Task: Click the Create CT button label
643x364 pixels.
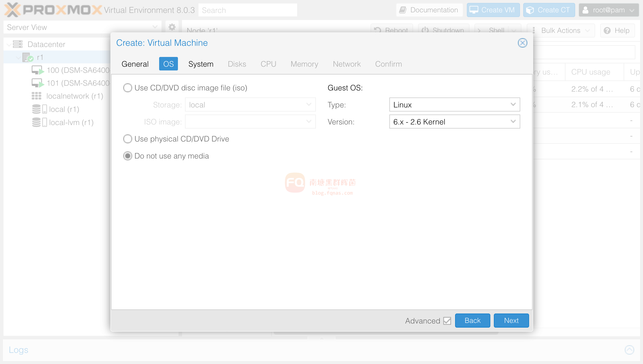Action: 554,10
